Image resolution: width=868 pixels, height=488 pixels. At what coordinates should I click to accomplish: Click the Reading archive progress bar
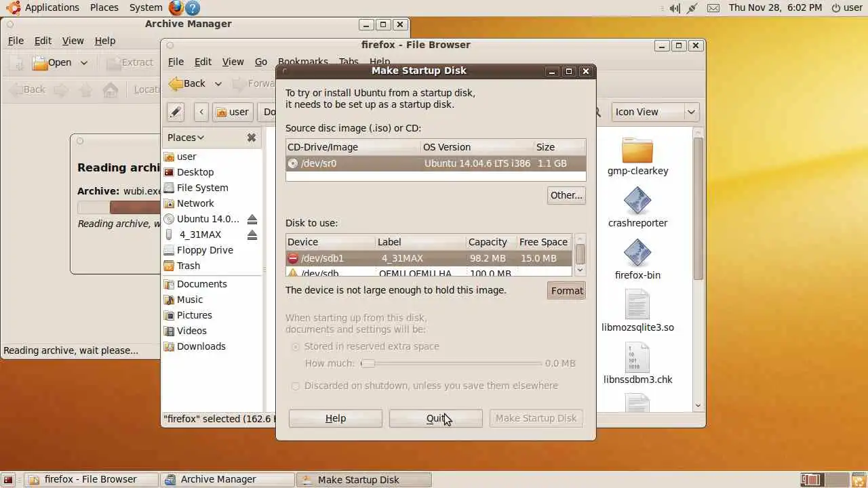[119, 207]
